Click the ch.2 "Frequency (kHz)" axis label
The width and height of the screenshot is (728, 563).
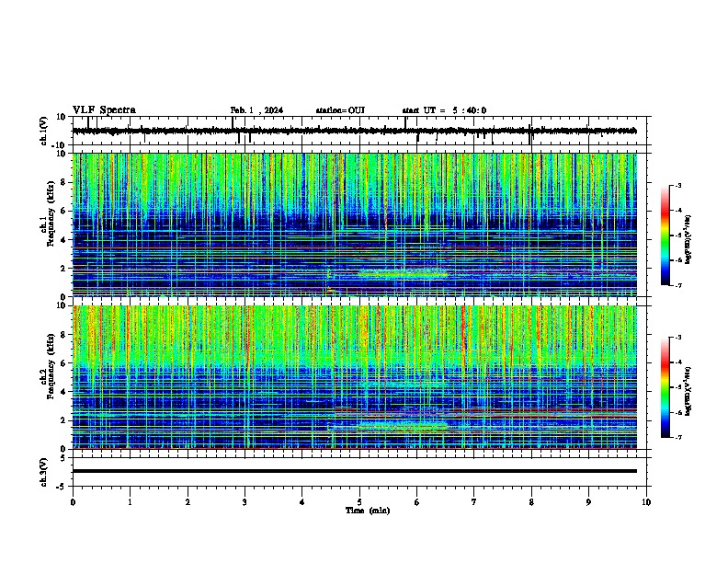point(51,367)
